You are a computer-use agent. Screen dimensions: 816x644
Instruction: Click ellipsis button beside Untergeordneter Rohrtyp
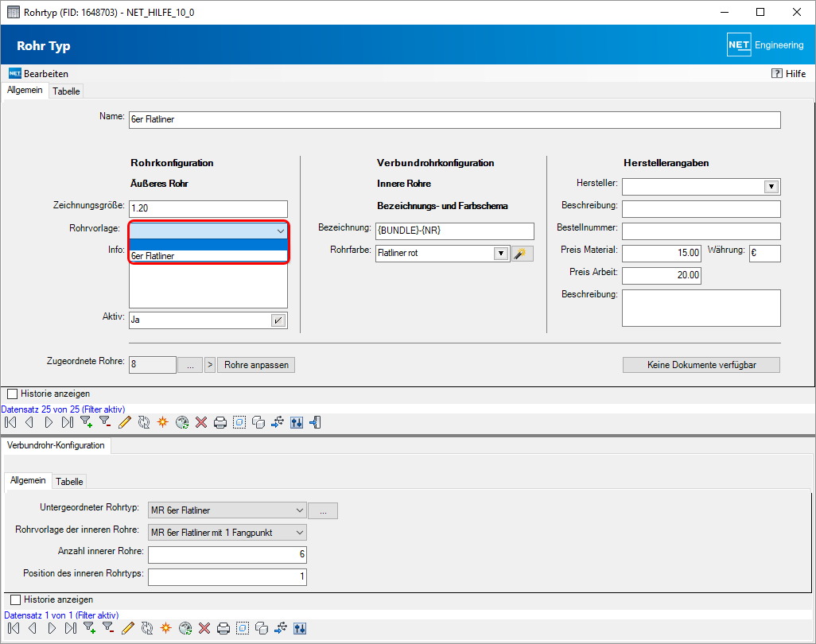323,511
